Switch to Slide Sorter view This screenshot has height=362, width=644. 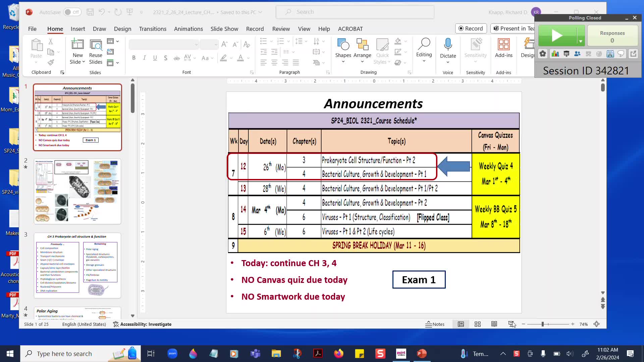(478, 324)
